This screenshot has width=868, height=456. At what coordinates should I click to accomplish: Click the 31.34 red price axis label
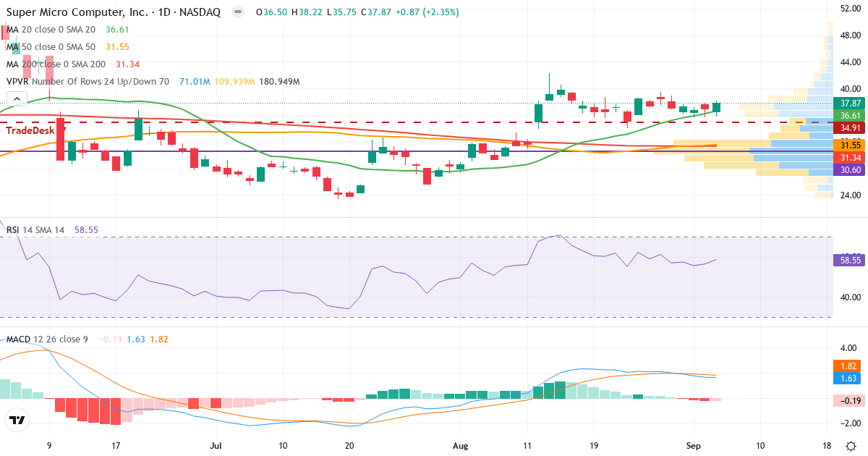pos(848,158)
